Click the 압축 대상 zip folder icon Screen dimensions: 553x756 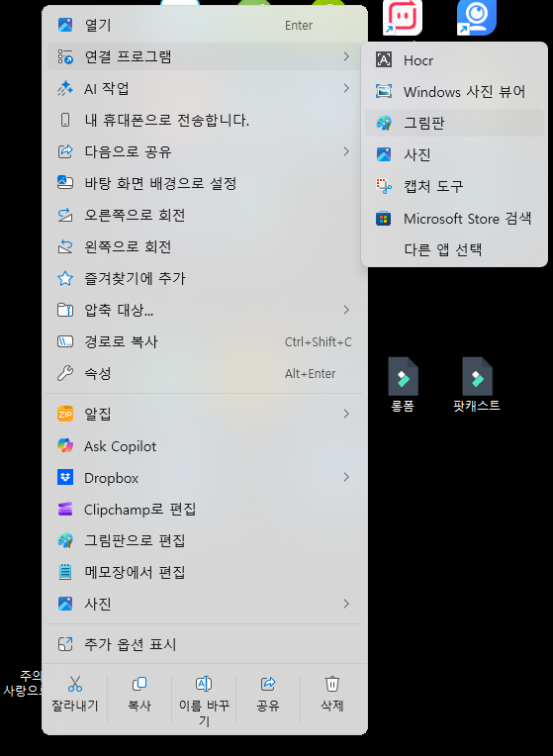(65, 310)
